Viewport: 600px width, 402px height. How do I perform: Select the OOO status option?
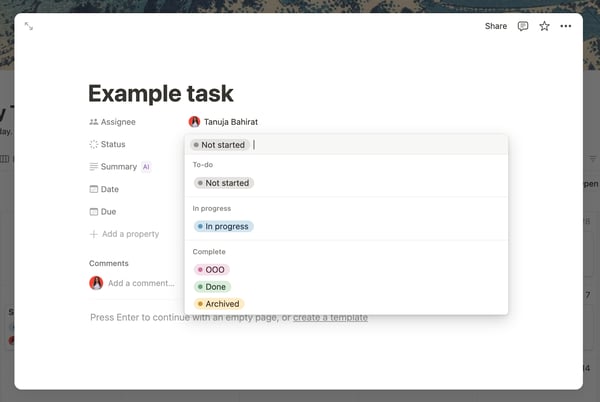pos(212,270)
